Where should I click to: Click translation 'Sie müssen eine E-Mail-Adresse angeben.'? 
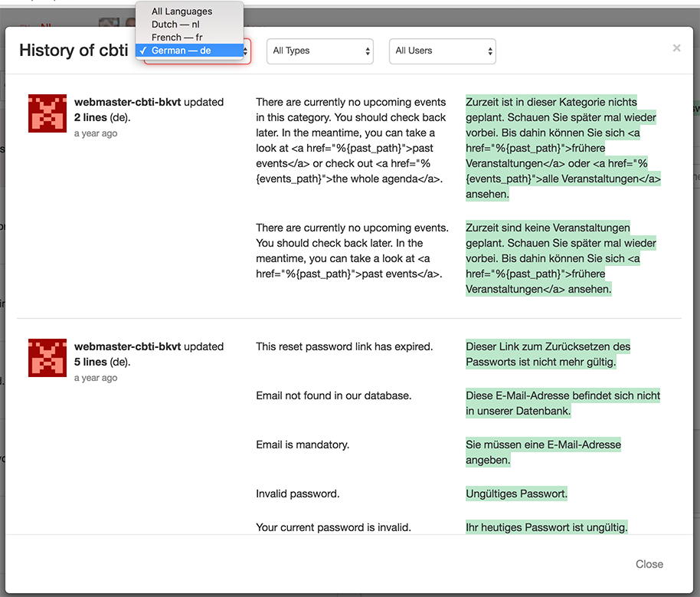point(543,453)
